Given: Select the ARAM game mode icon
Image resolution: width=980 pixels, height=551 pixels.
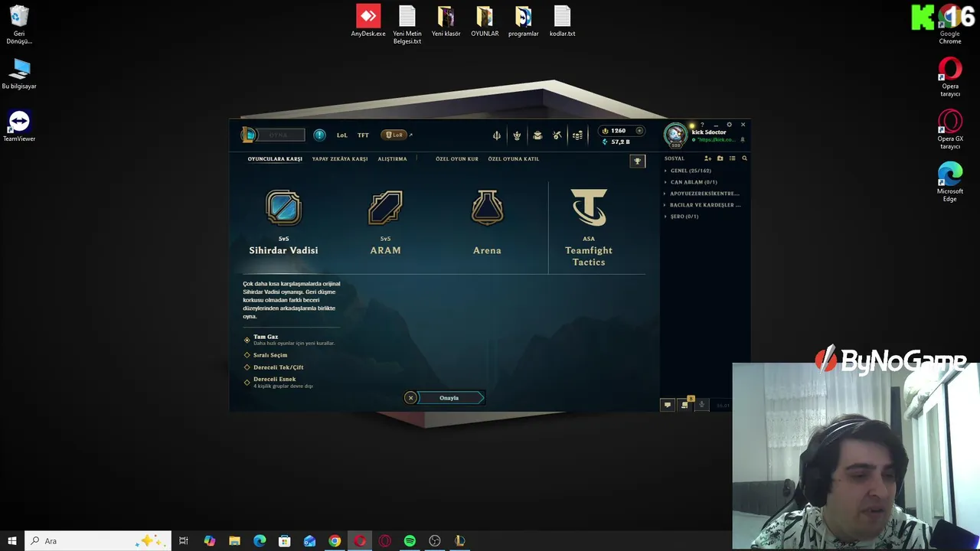Looking at the screenshot, I should coord(385,207).
